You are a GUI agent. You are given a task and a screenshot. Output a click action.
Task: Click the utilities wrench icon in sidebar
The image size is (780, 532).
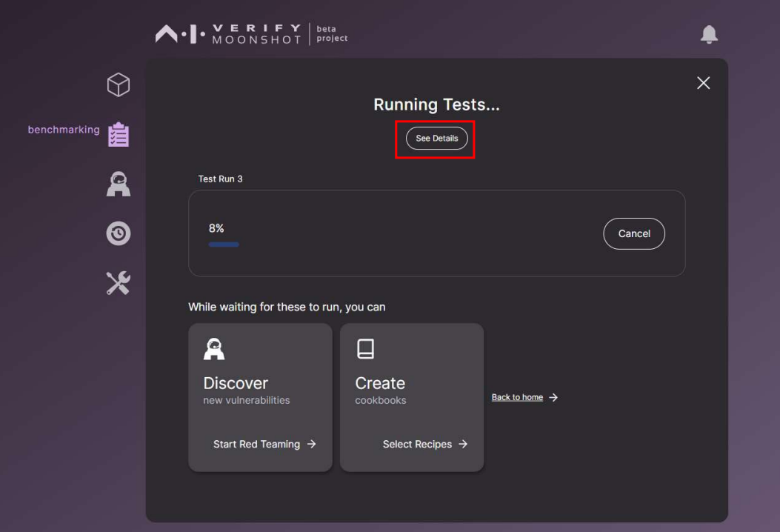click(118, 282)
